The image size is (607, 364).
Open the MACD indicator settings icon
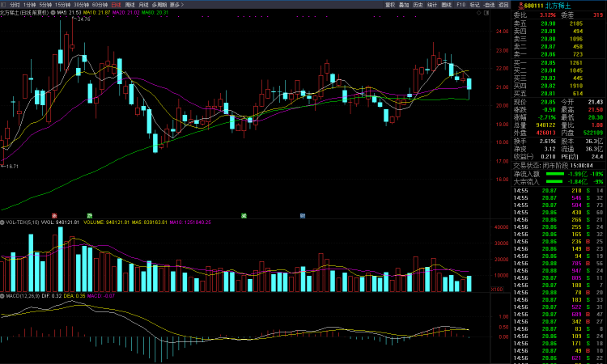pyautogui.click(x=3, y=297)
